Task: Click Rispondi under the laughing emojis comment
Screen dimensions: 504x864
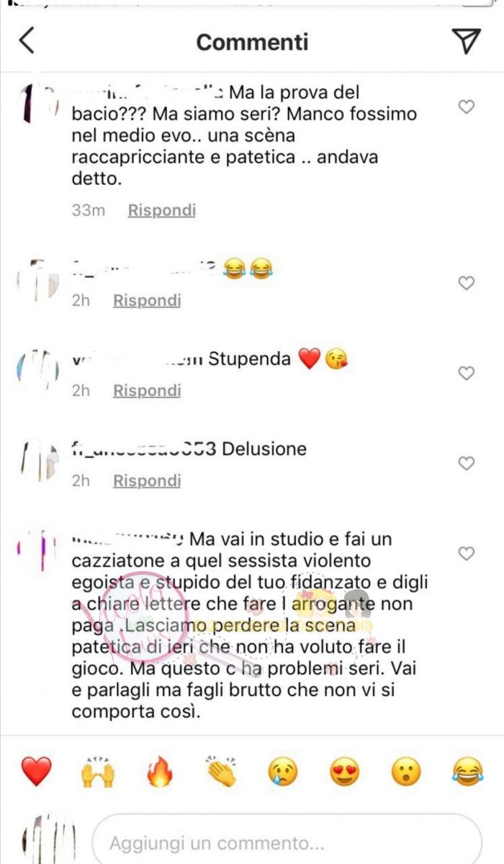Action: point(147,300)
